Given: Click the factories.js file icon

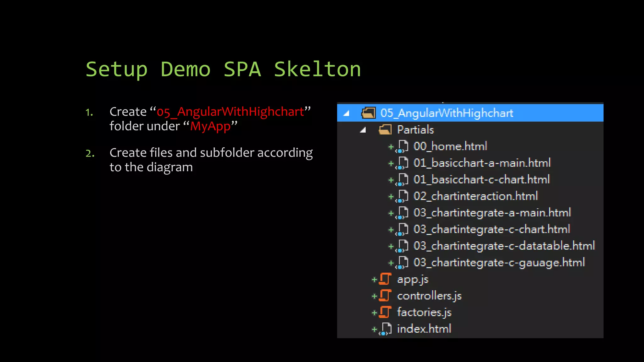Looking at the screenshot, I should pyautogui.click(x=385, y=312).
